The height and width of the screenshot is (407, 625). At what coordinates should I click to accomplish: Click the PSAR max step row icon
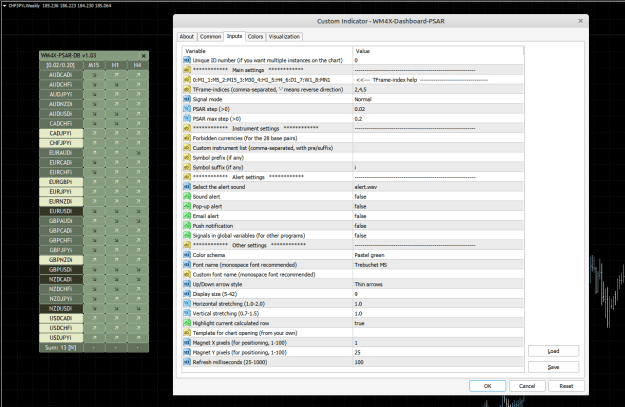[x=187, y=119]
